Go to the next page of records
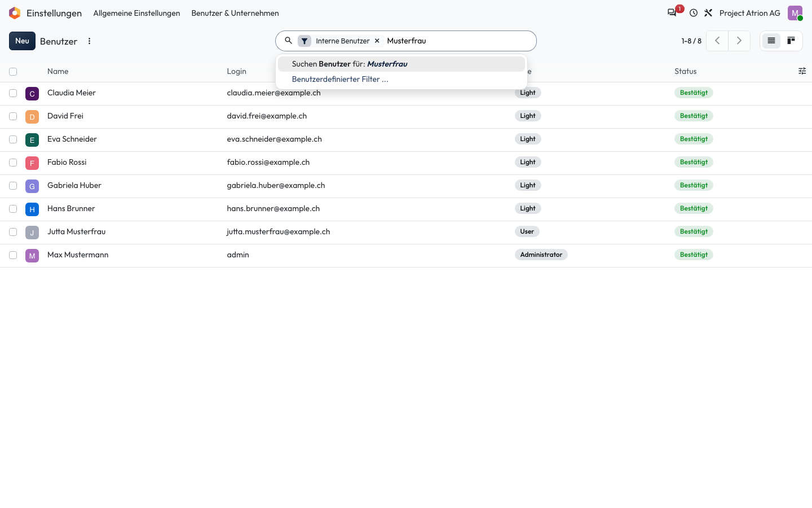The image size is (812, 508). click(x=739, y=41)
